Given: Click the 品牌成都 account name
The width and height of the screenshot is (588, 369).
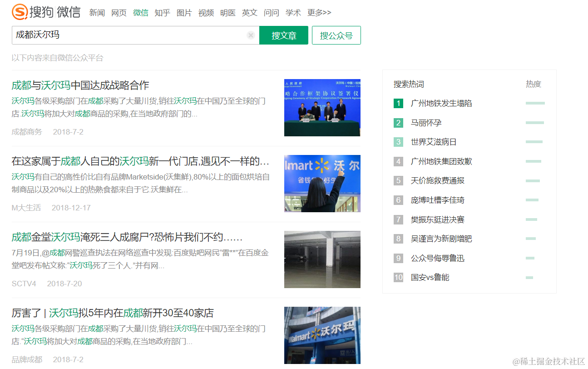Looking at the screenshot, I should (27, 359).
